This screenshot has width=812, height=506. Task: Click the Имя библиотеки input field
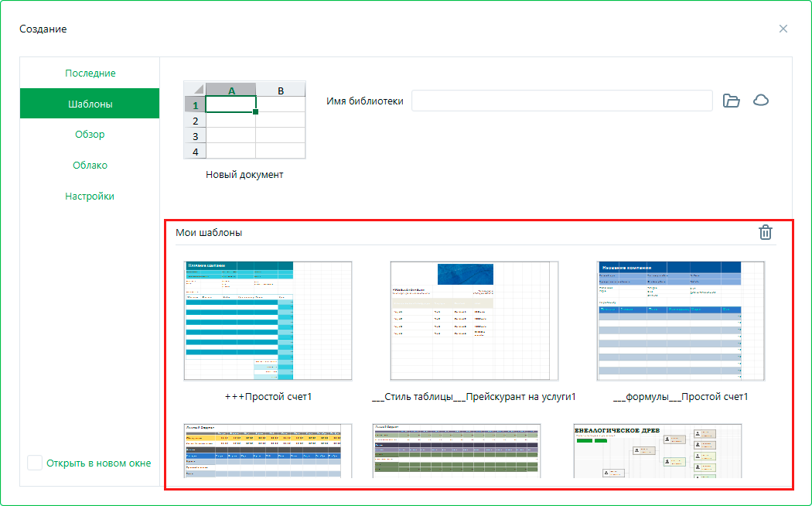(x=561, y=101)
